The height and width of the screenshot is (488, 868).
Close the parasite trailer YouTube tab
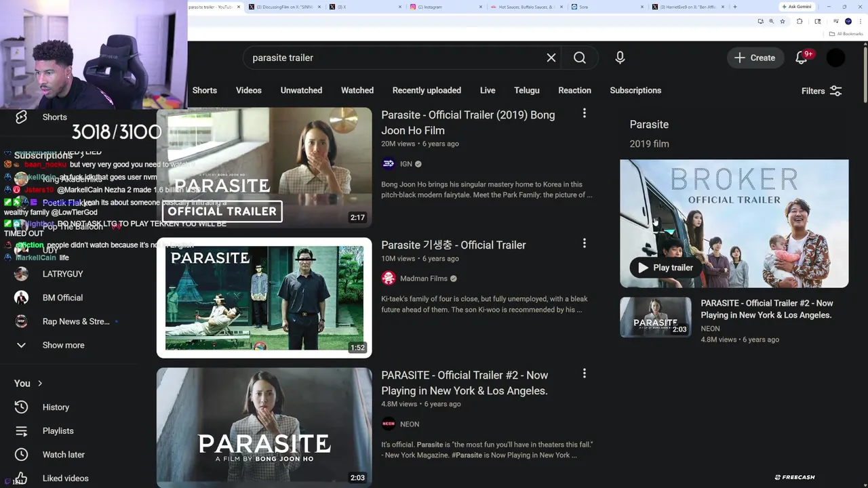tap(239, 7)
